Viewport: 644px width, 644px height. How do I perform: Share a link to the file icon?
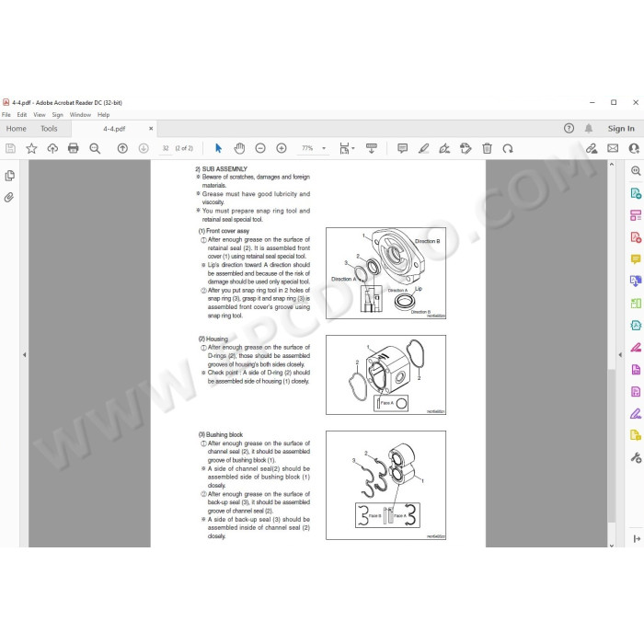point(592,148)
